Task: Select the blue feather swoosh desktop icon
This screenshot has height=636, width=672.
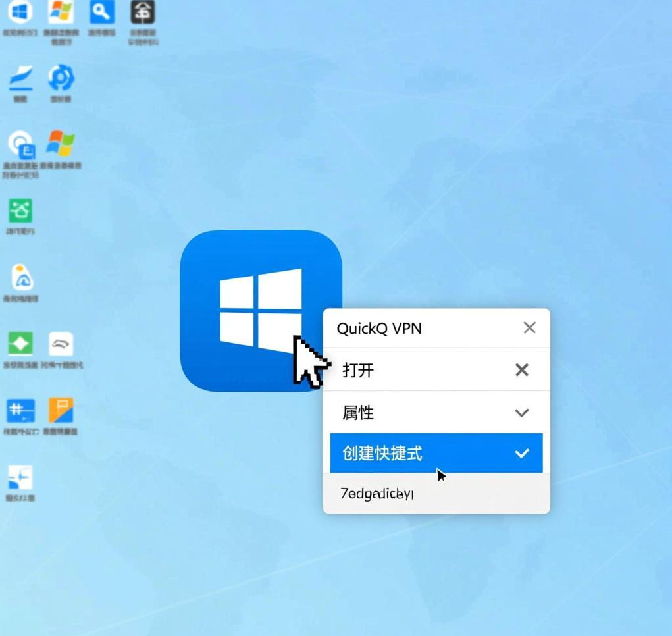Action: click(20, 78)
